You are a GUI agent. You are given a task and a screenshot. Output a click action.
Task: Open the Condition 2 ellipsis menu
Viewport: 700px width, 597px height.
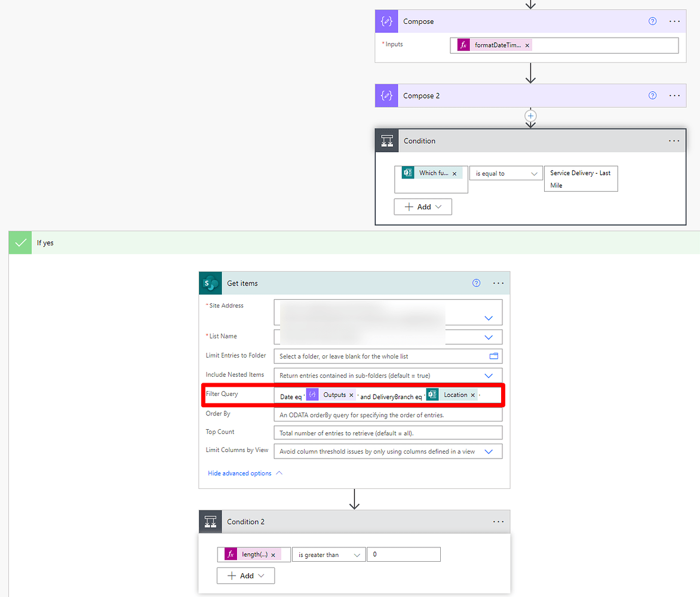click(498, 521)
